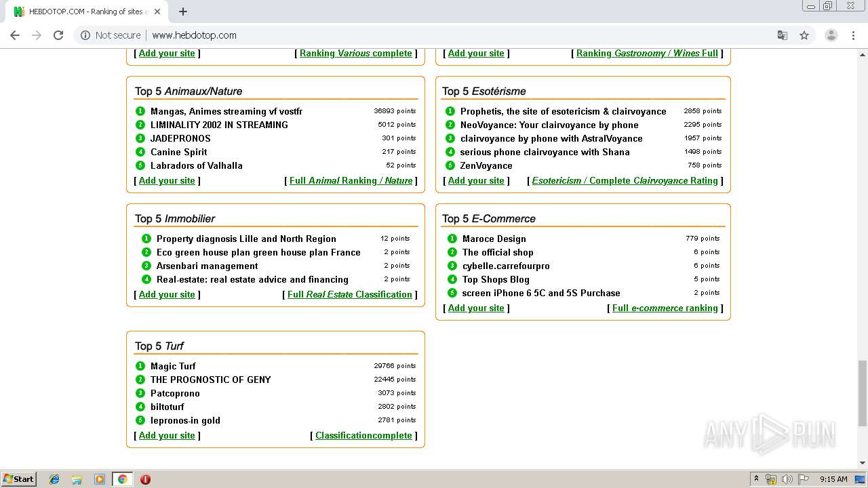This screenshot has height=488, width=868.
Task: Open the Action Center flag icon
Action: pyautogui.click(x=804, y=479)
